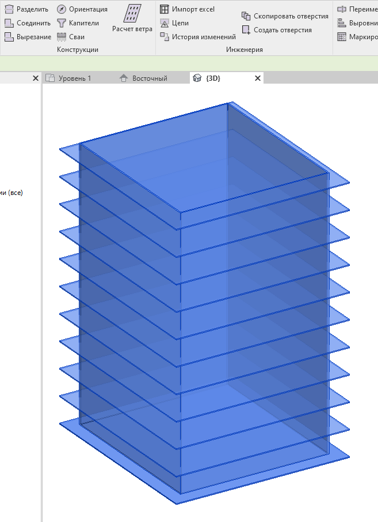Select the Разделить tool icon
Screen dimensions: 378x522
(9, 9)
